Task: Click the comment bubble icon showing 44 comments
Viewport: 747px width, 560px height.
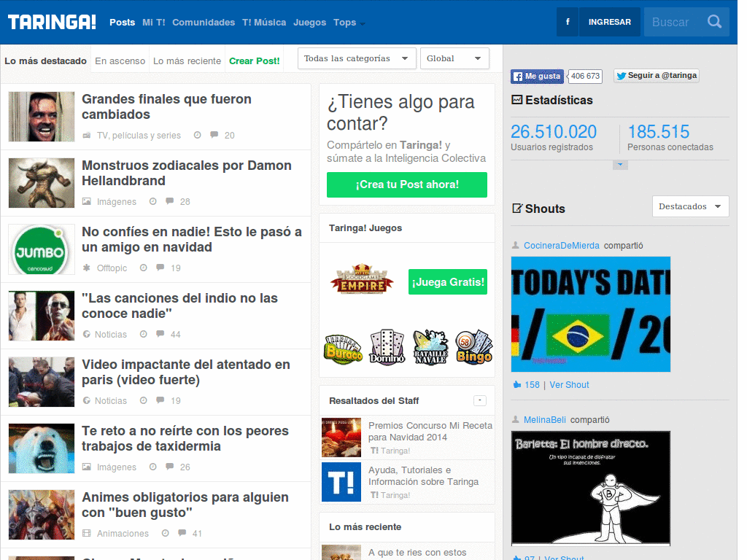Action: pyautogui.click(x=160, y=334)
